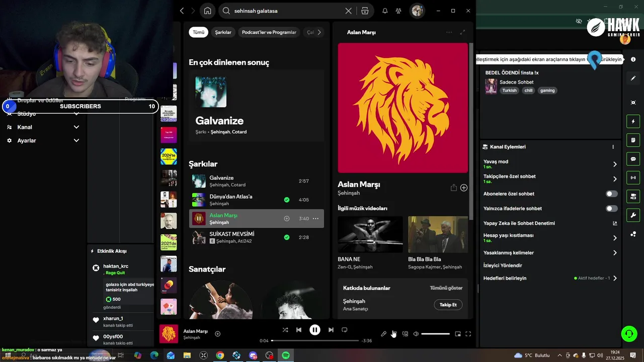Open lyrics microphone icon in player bar
Viewport: 644px width, 362px height.
point(383,334)
